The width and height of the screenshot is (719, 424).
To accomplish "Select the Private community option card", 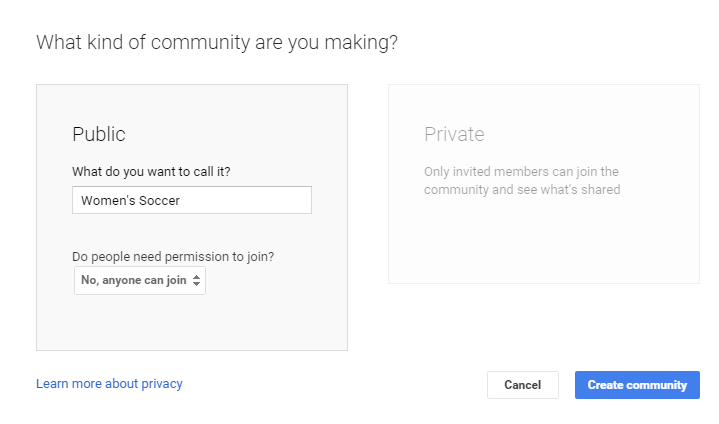I will [543, 183].
